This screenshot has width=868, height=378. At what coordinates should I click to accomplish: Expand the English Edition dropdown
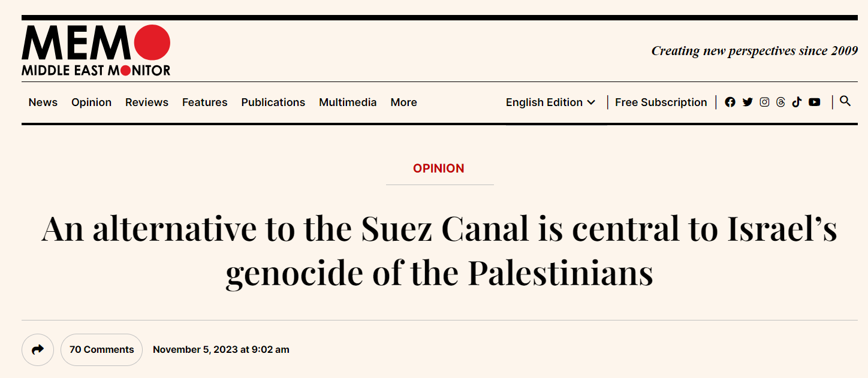(550, 102)
